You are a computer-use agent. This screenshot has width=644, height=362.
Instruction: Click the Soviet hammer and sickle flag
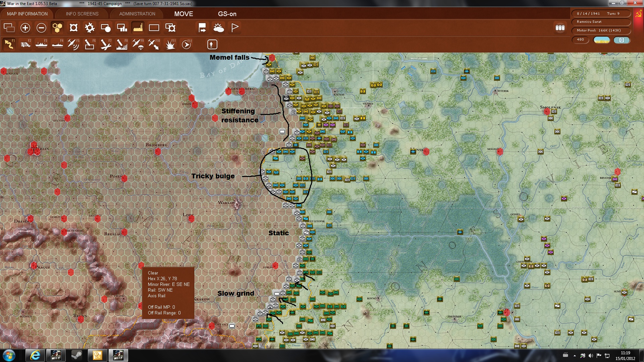[x=638, y=14]
